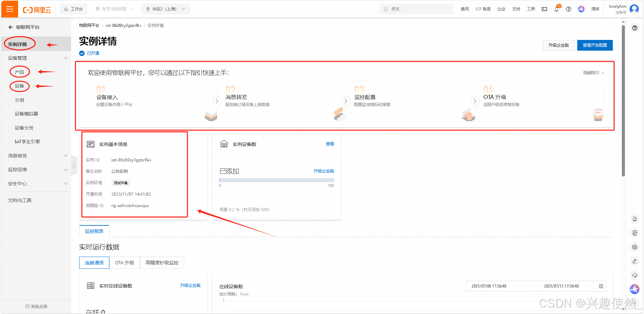Open the API debugging icon in the right rail
The image size is (644, 314).
[635, 233]
